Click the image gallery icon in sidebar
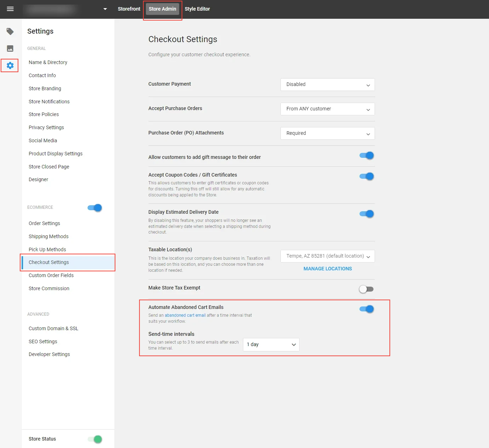Image resolution: width=489 pixels, height=448 pixels. [x=10, y=48]
